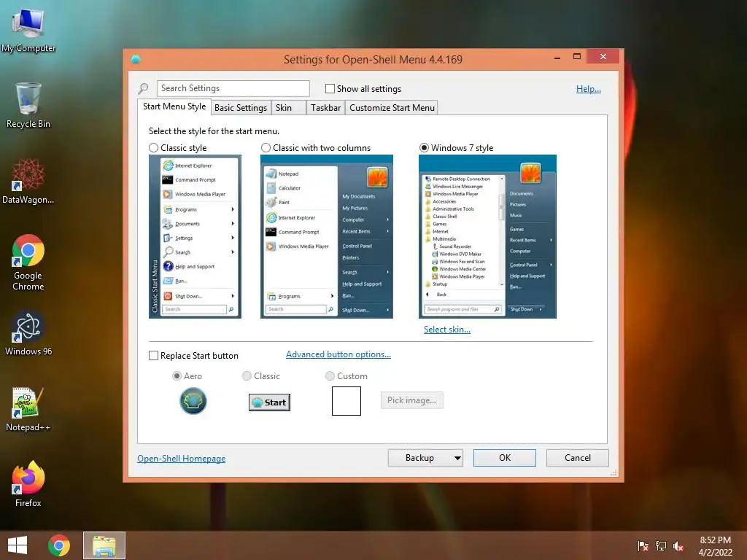The height and width of the screenshot is (560, 747).
Task: Focus the Search Settings input field
Action: point(233,88)
